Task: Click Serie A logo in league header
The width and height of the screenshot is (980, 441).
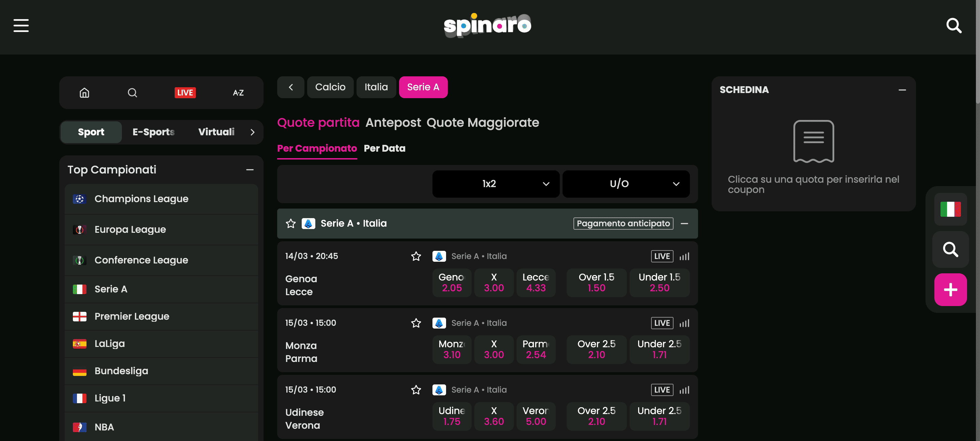Action: tap(308, 224)
